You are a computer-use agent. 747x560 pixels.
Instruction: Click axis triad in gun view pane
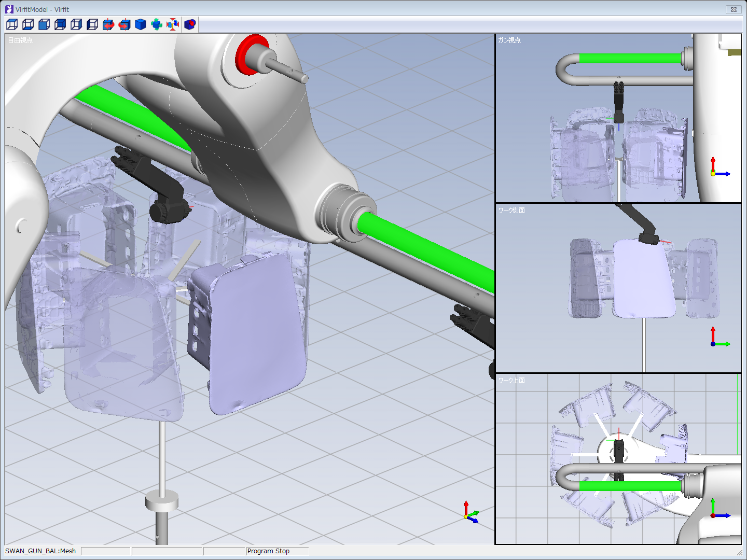coord(720,167)
